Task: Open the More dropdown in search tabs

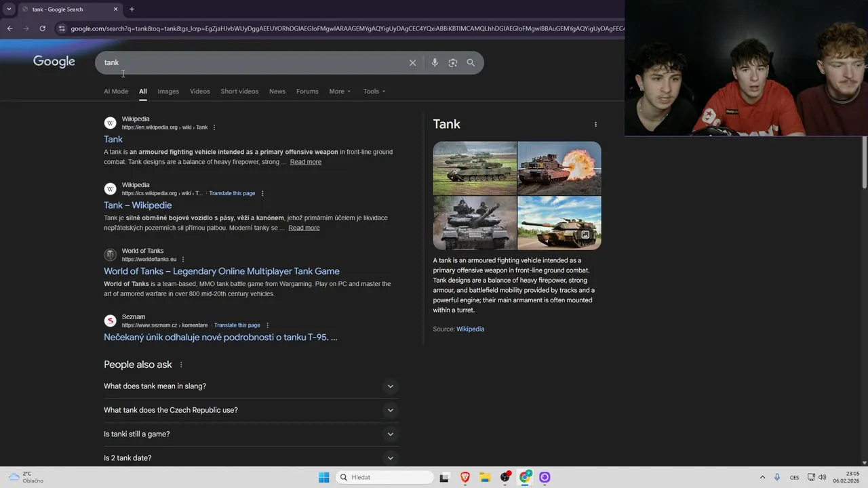Action: pos(340,91)
